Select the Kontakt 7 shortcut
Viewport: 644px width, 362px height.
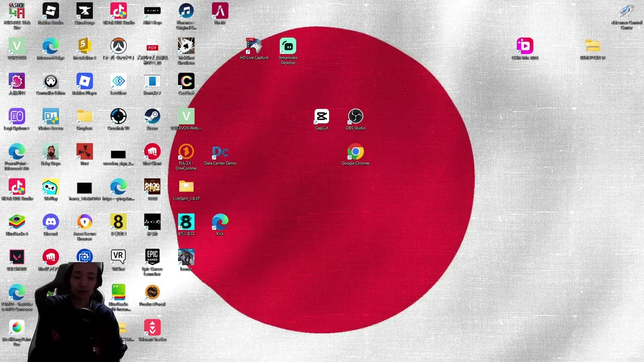(x=152, y=81)
